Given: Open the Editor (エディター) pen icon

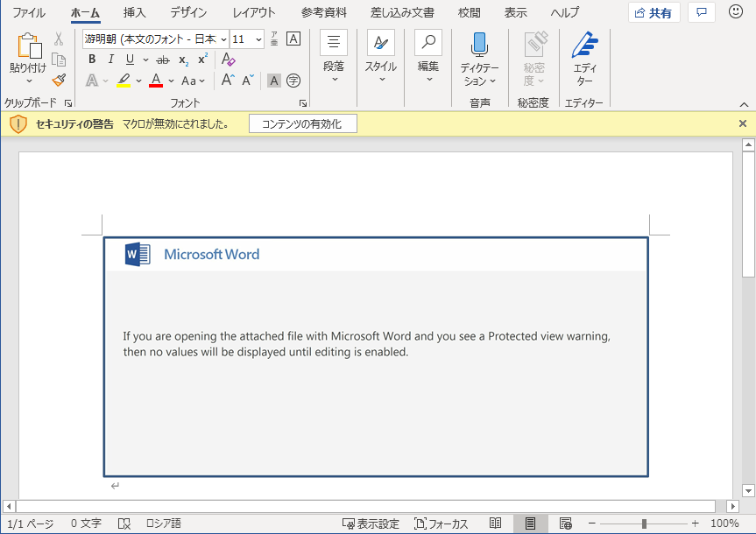Looking at the screenshot, I should click(x=584, y=45).
